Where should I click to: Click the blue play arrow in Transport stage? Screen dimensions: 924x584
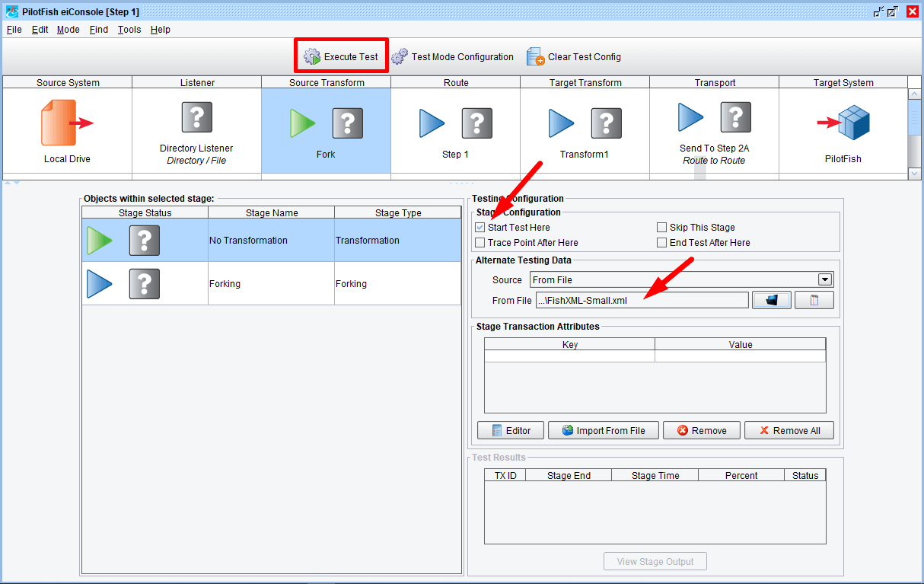pos(691,117)
